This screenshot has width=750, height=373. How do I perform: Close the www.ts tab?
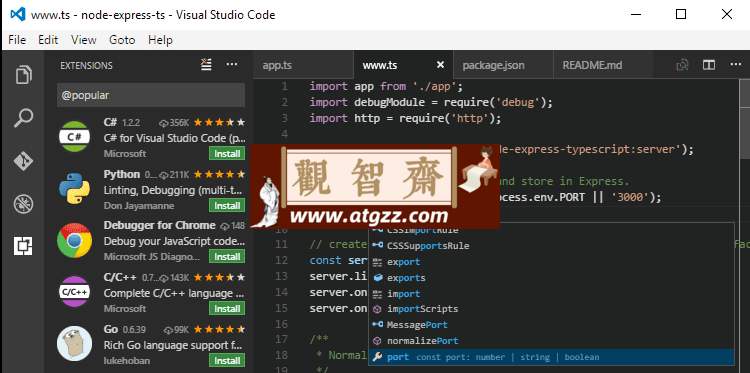(x=441, y=65)
